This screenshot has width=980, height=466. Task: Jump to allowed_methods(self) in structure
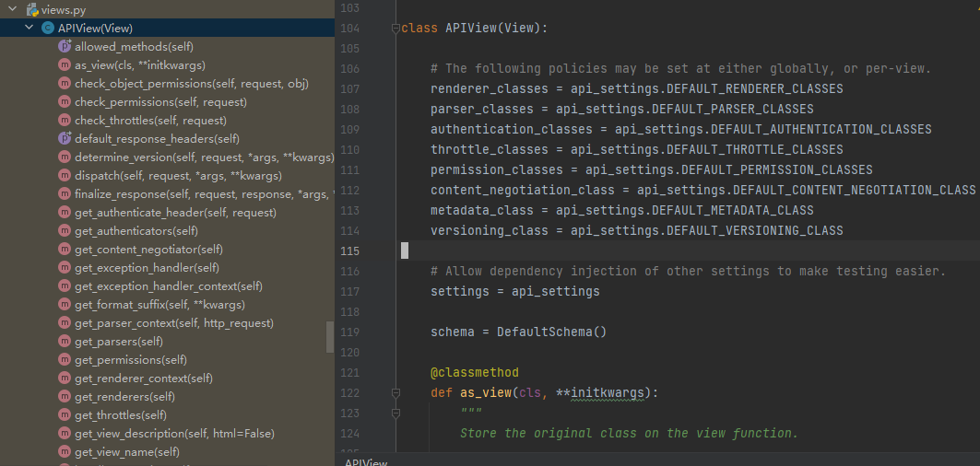[134, 47]
